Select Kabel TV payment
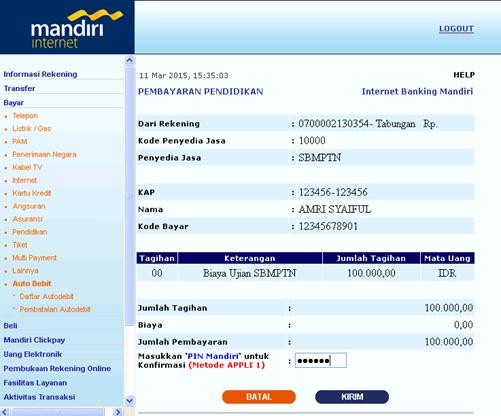 [27, 167]
